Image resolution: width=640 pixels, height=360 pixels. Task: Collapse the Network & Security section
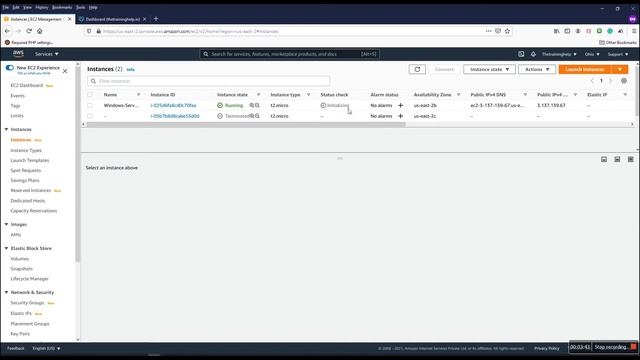[6, 292]
